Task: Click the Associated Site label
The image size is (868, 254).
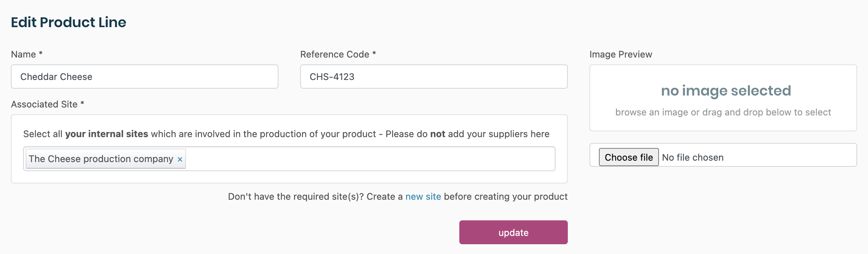Action: pyautogui.click(x=44, y=104)
